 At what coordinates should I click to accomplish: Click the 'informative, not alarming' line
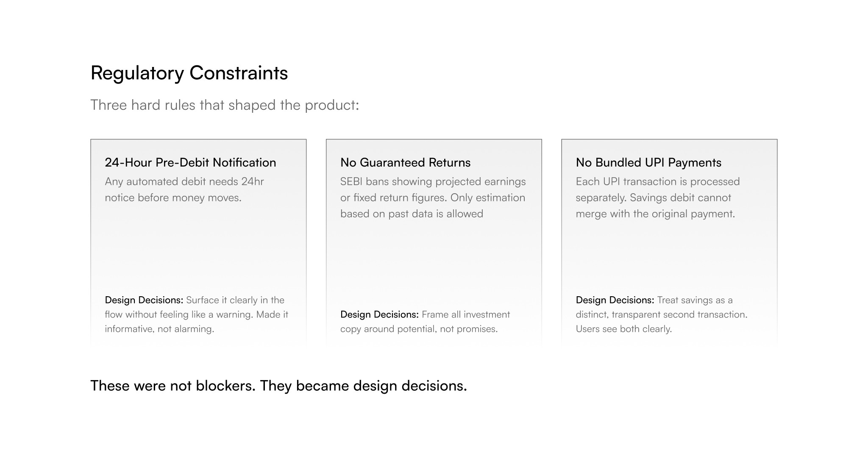tap(159, 329)
